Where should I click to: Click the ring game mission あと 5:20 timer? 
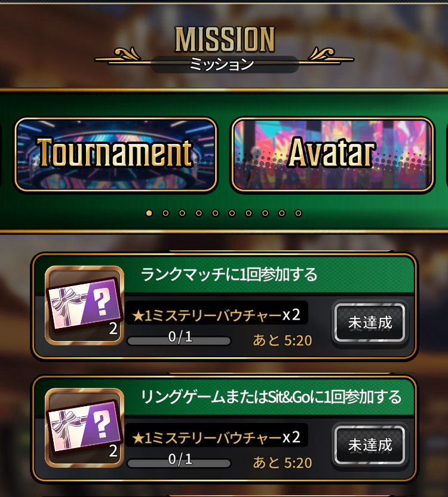tap(283, 463)
